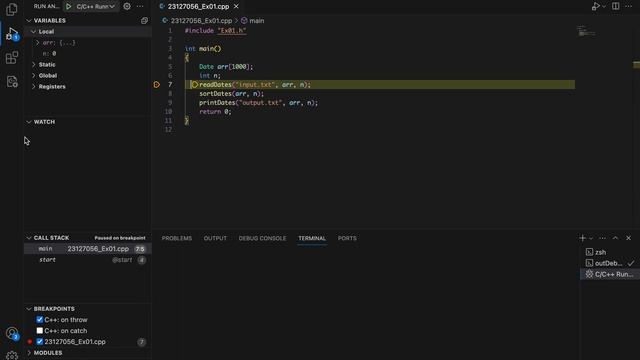The image size is (640, 360).
Task: Collapse all variables with the collapse icon
Action: (144, 20)
